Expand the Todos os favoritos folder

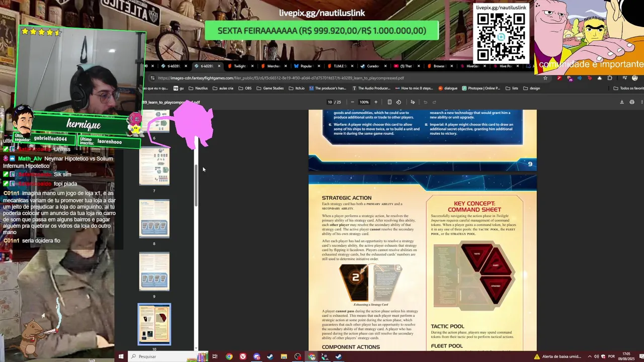click(x=628, y=88)
